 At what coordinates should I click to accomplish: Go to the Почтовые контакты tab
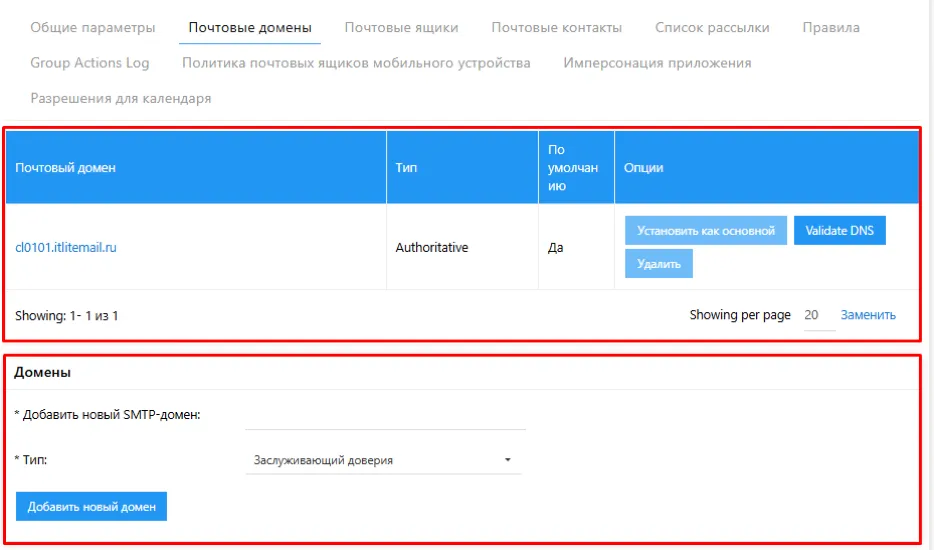(556, 28)
